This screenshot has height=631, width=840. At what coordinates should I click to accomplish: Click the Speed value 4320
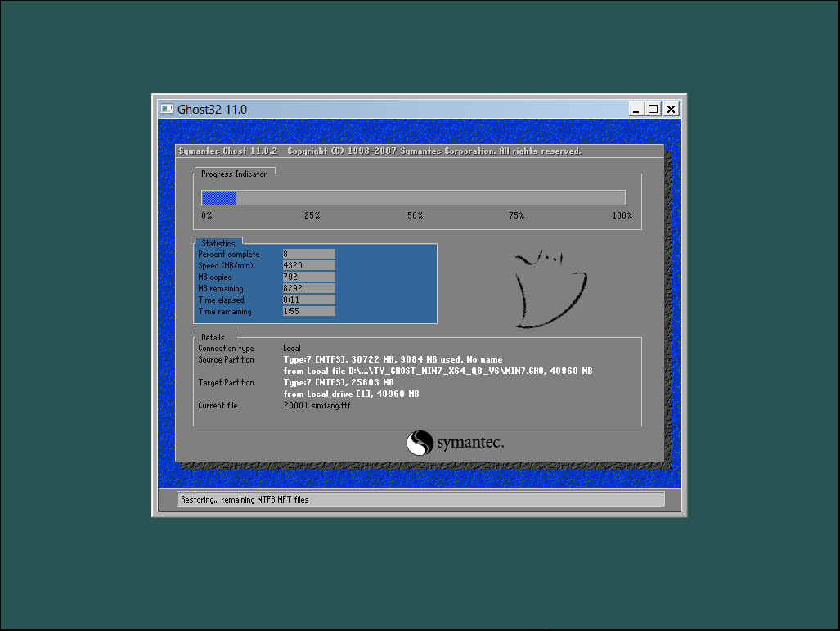point(308,265)
